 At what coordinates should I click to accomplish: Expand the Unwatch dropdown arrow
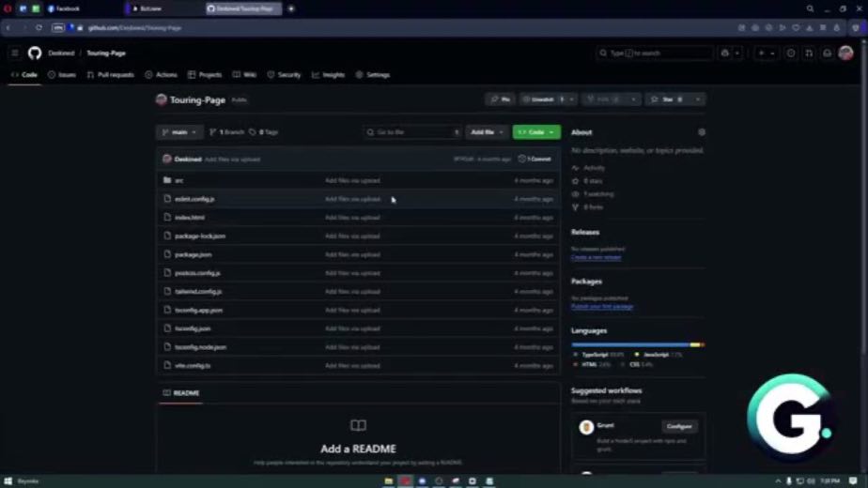point(572,99)
